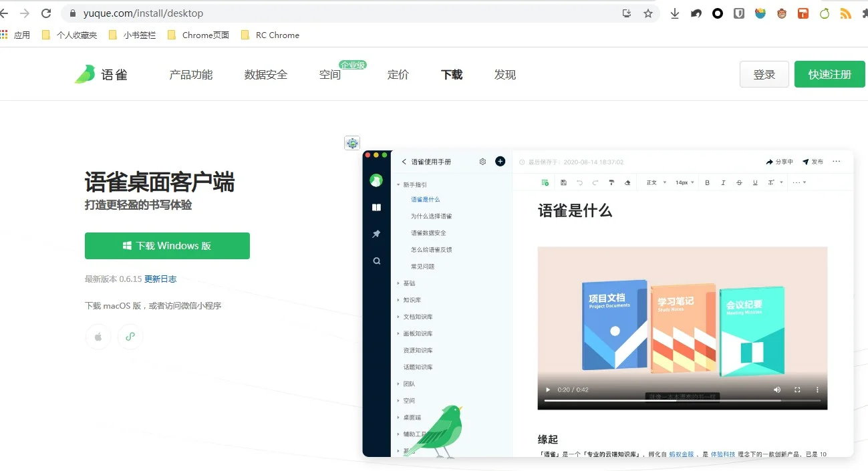Screen dimensions: 868x471
Task: Click the search magnifier in the dark sidebar
Action: point(377,261)
